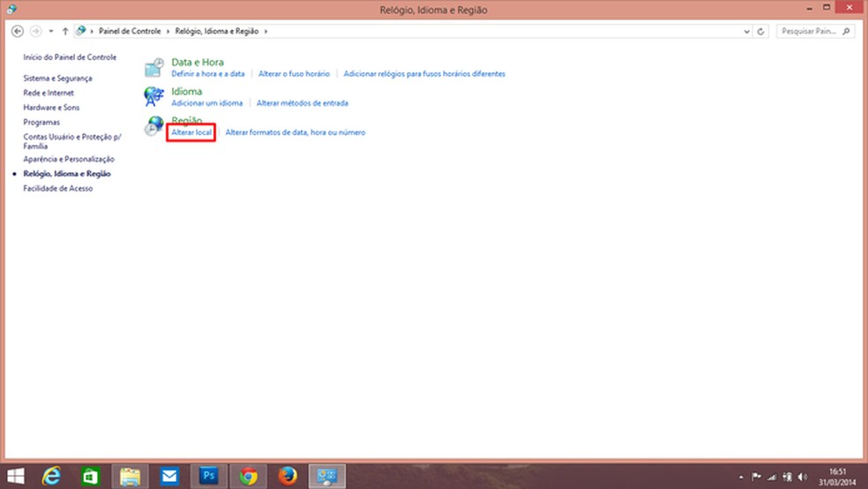Click the Forward navigation arrow
The width and height of the screenshot is (868, 489).
[x=35, y=31]
